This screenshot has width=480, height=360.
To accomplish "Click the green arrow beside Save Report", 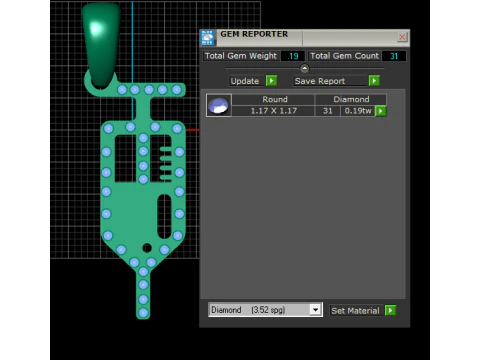I will 374,81.
